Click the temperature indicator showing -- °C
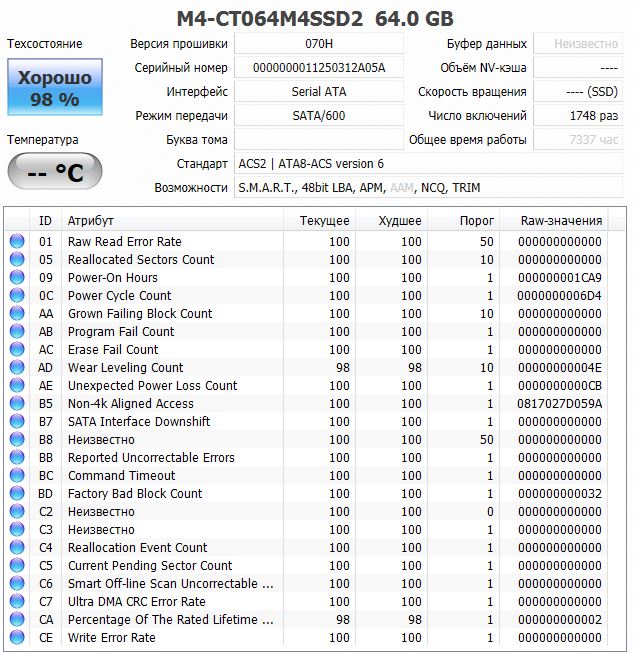The width and height of the screenshot is (633, 652). click(x=54, y=171)
